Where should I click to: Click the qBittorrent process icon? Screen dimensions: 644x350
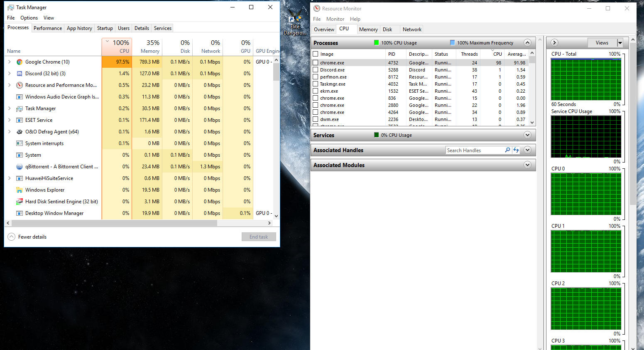point(19,167)
